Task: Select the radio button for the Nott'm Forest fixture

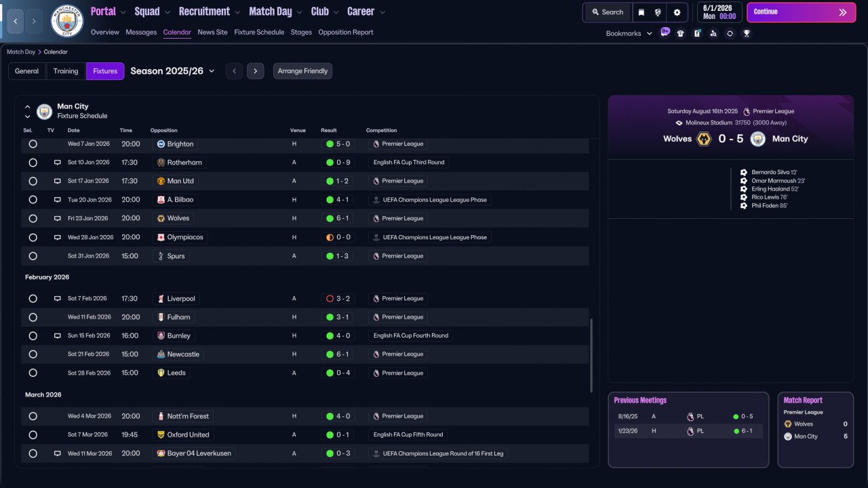Action: [33, 416]
